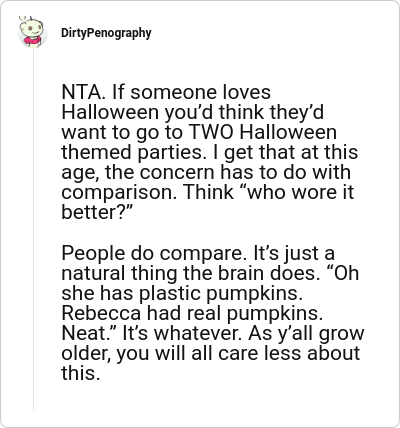
Task: Click the phrase 'It's whatever.' in second paragraph
Action: (183, 333)
